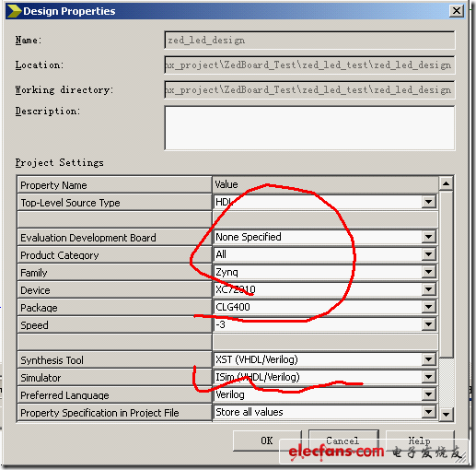Expand the Synthesis Tool dropdown
The image size is (476, 470).
click(428, 359)
